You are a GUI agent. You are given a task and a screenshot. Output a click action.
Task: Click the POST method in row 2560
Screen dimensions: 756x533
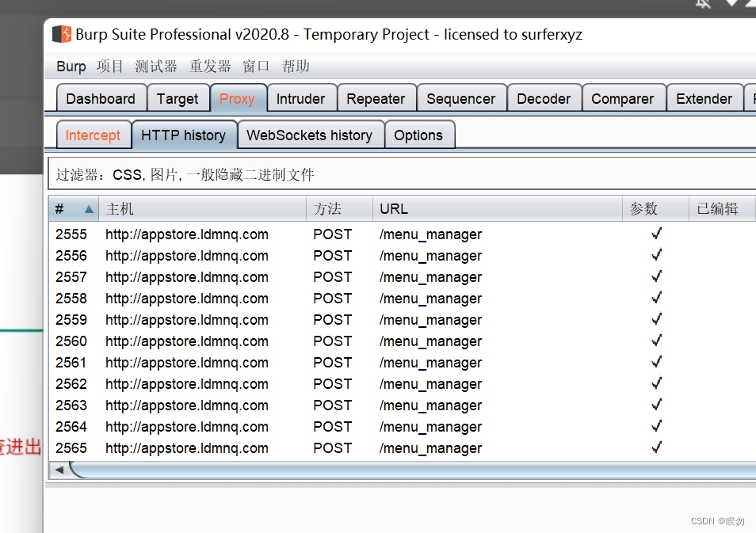pos(332,341)
